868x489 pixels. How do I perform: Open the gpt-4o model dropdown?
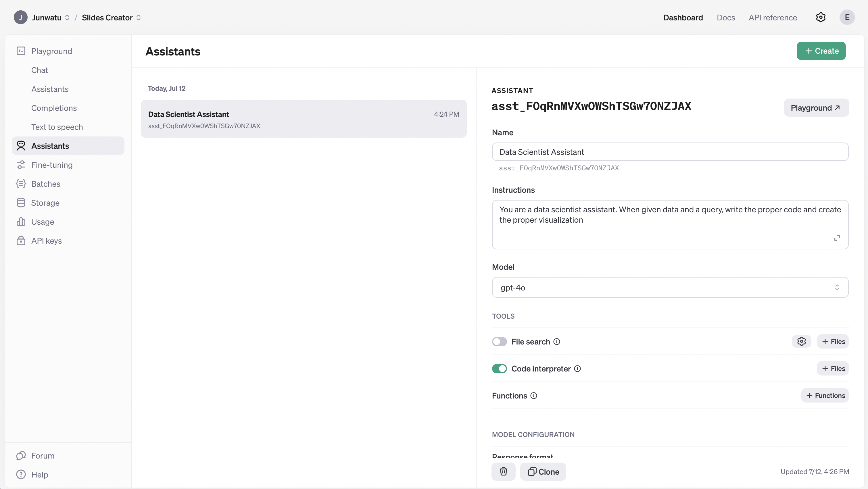[670, 287]
